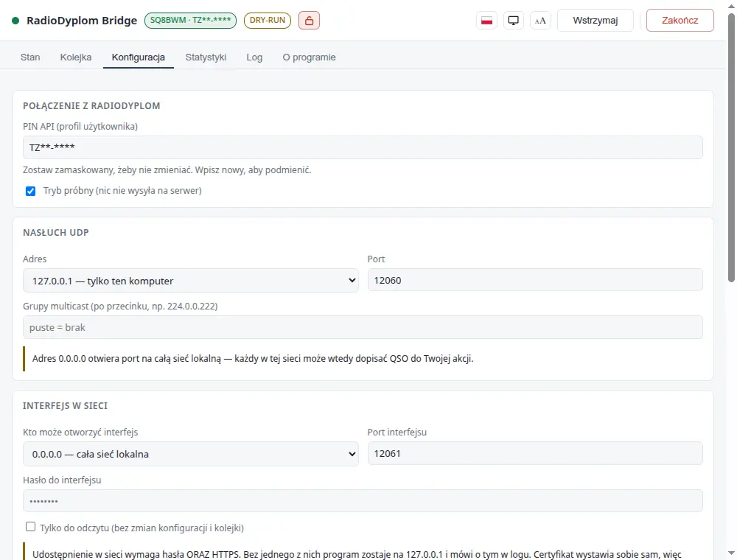Change font size with the AA icon
The height and width of the screenshot is (560, 737).
pyautogui.click(x=540, y=21)
